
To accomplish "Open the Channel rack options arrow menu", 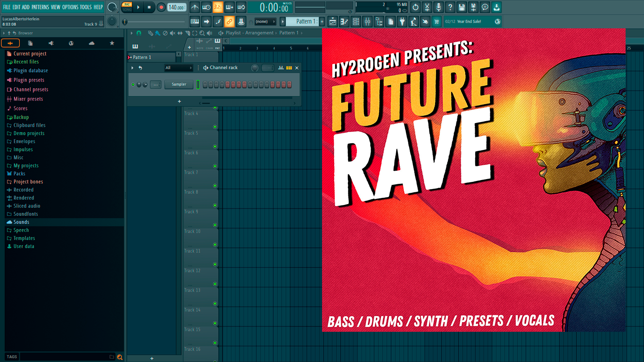I will [x=132, y=68].
